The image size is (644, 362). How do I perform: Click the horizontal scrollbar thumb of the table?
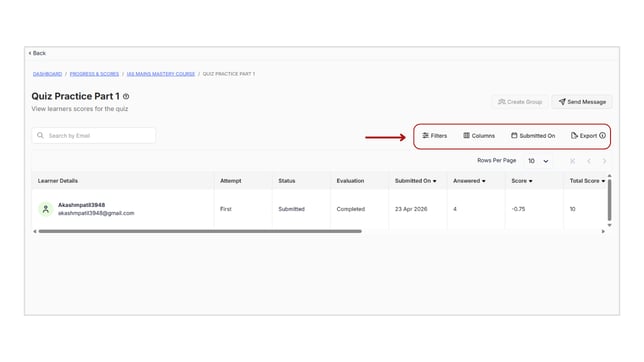click(x=200, y=231)
